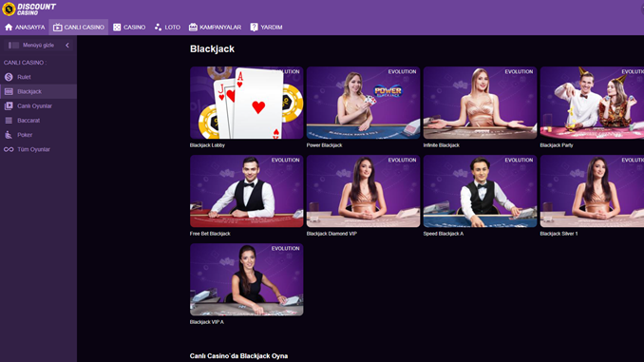The width and height of the screenshot is (644, 362).
Task: Open Baccarat from the sidebar
Action: tap(38, 121)
